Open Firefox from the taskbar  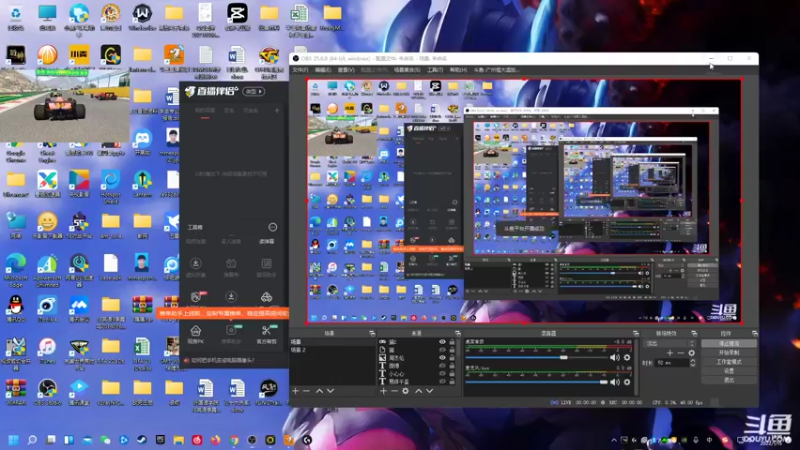(x=215, y=440)
